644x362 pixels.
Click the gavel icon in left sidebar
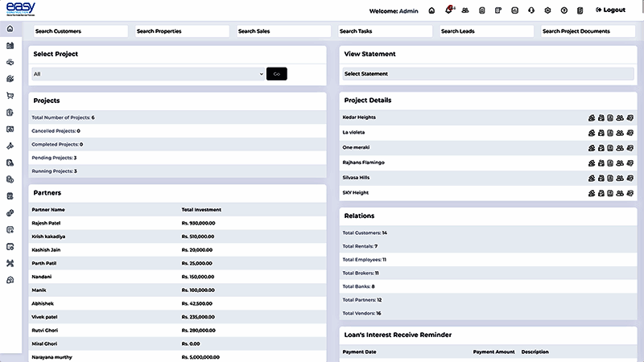click(10, 146)
